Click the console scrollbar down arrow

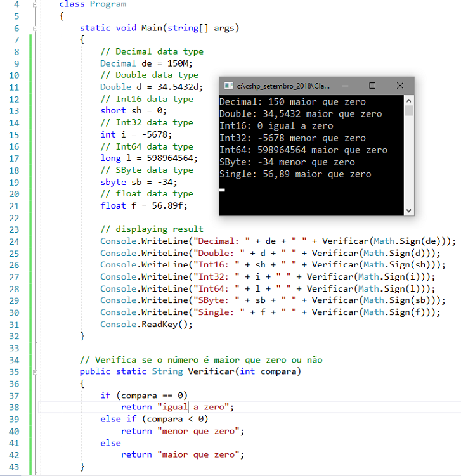tap(409, 210)
